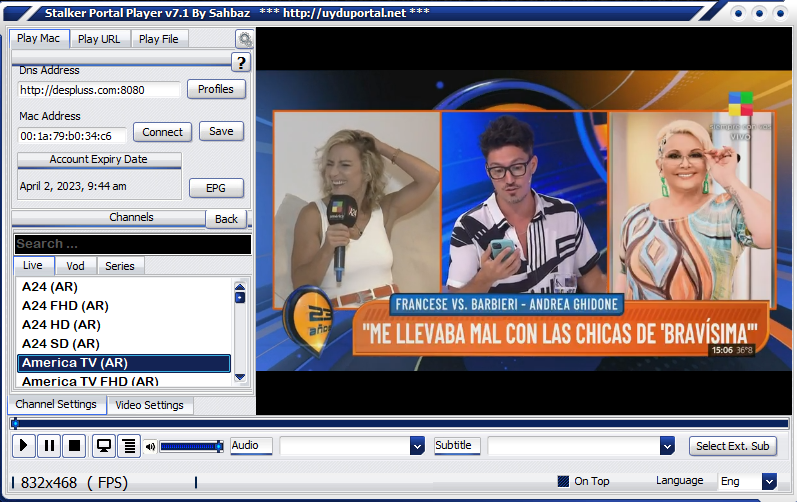Image resolution: width=797 pixels, height=502 pixels.
Task: Select channel A24 SD (AR)
Action: [x=124, y=344]
